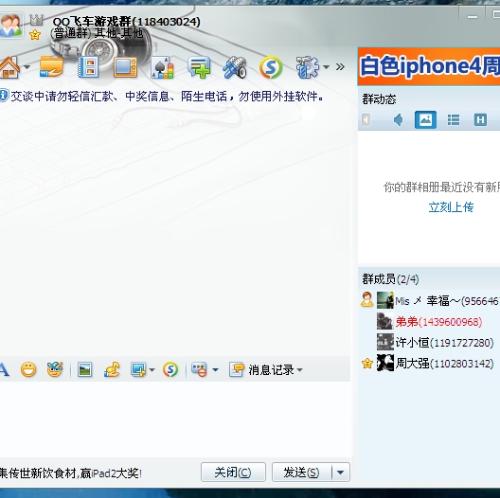Screen dimensions: 500x498
Task: Select the group album picture tab
Action: tap(425, 120)
